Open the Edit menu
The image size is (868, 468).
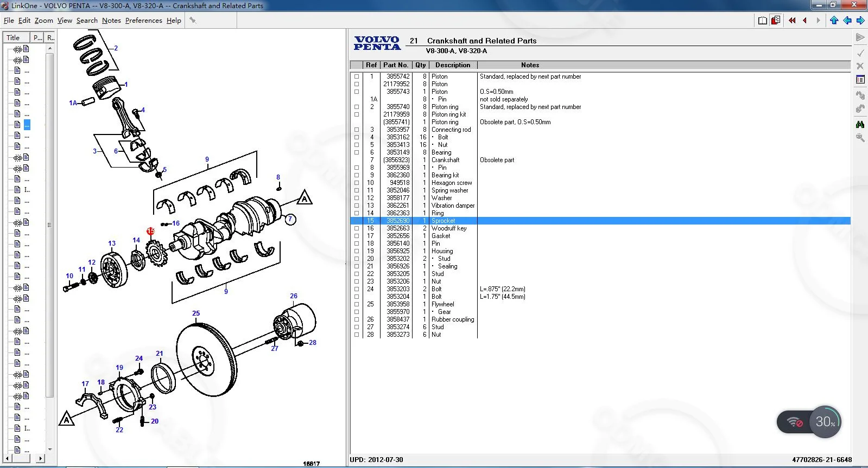[x=24, y=21]
